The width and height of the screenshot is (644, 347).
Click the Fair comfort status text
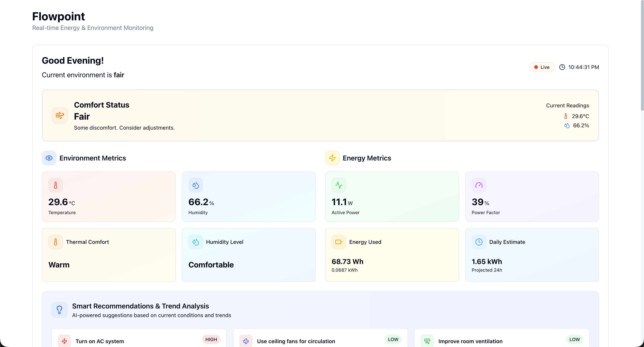click(x=82, y=117)
